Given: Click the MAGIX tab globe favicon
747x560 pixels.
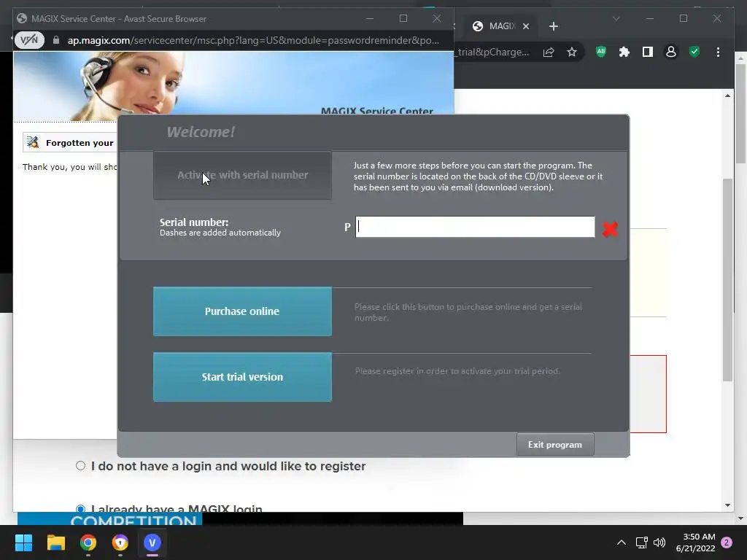Looking at the screenshot, I should click(478, 26).
